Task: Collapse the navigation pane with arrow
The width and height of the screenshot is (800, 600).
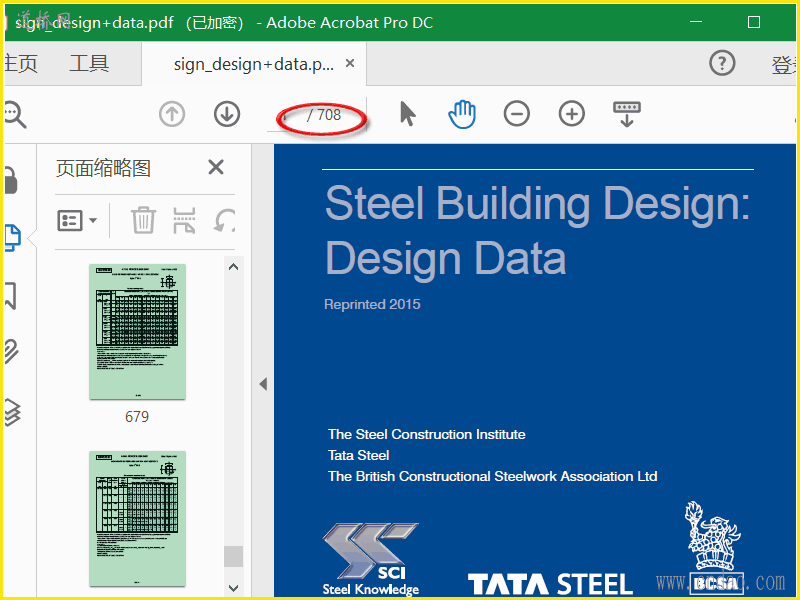Action: tap(263, 384)
